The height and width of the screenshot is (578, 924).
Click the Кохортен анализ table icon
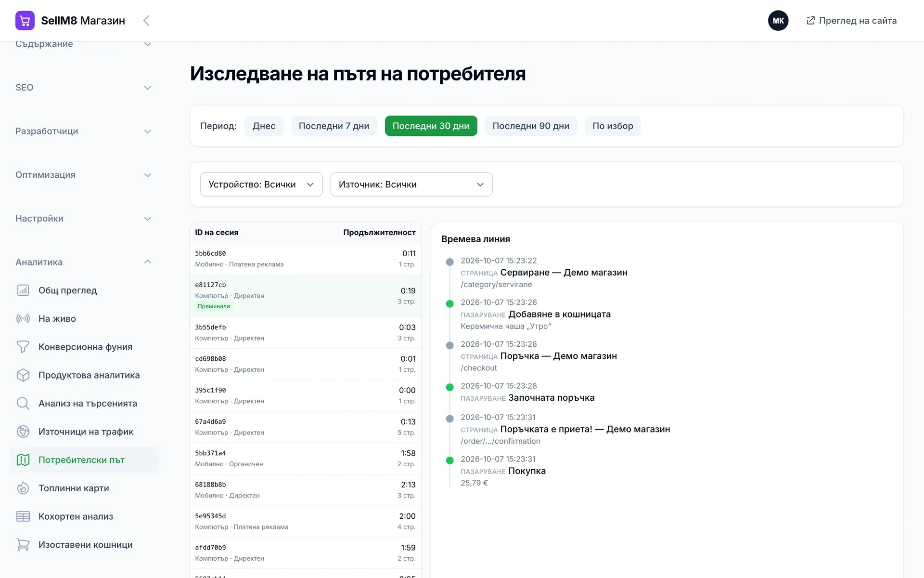(x=23, y=516)
